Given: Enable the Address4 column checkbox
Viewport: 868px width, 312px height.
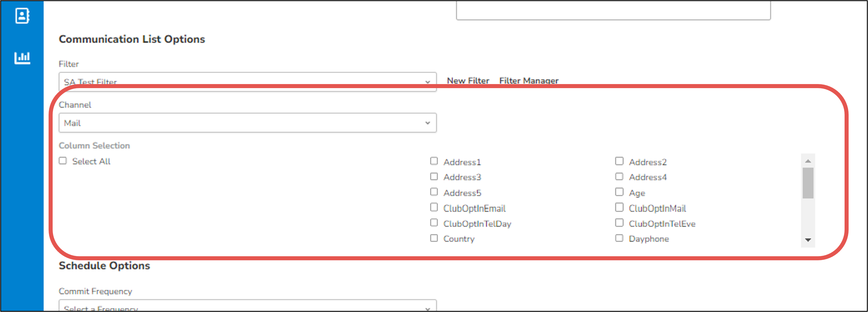Looking at the screenshot, I should [619, 176].
